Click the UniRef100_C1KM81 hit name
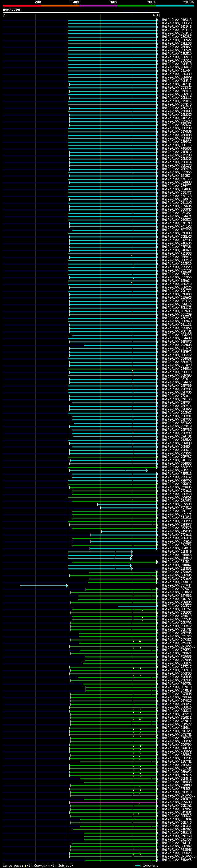The image size is (197, 868). (x=177, y=569)
